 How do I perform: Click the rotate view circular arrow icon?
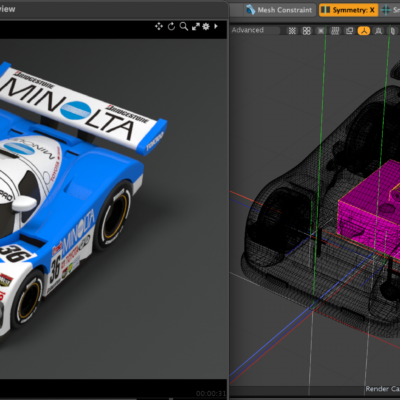click(x=171, y=26)
